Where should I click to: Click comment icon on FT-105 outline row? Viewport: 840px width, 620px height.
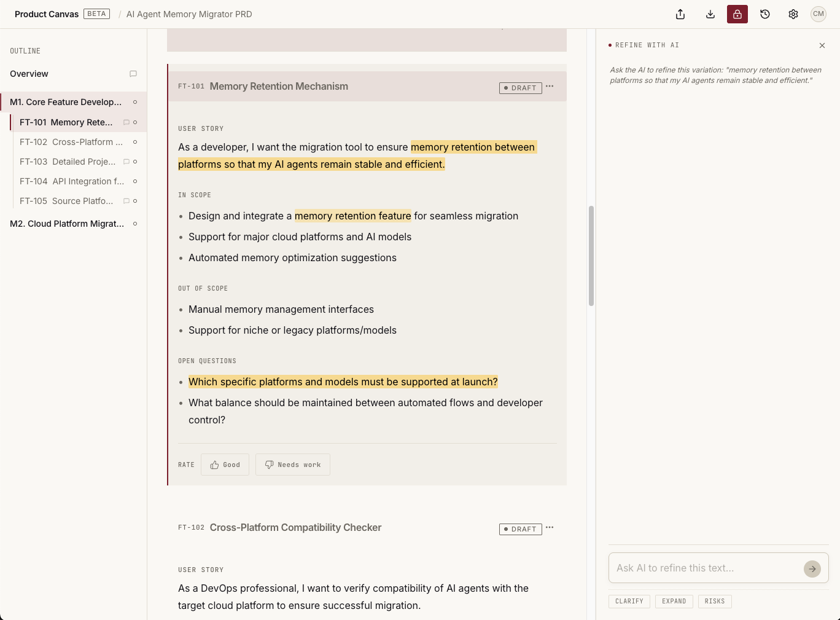(x=126, y=201)
